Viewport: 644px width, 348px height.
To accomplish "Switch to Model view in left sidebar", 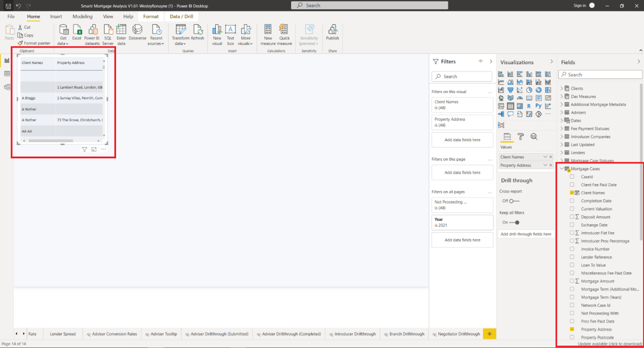I will click(x=7, y=87).
